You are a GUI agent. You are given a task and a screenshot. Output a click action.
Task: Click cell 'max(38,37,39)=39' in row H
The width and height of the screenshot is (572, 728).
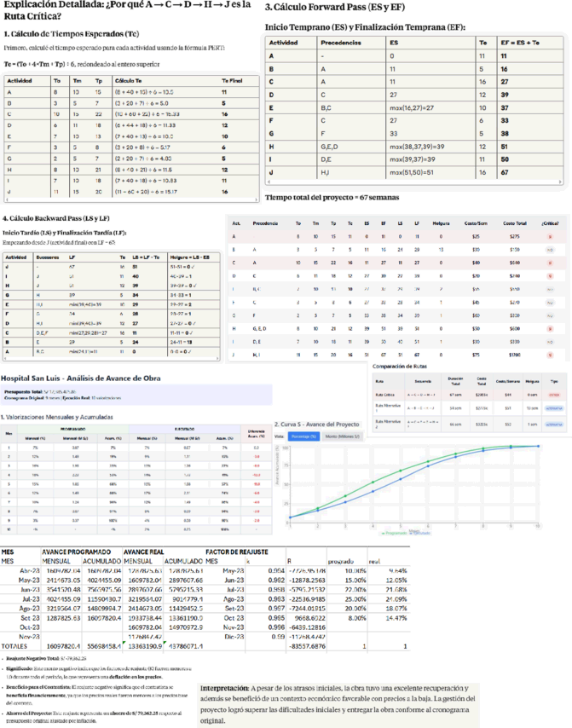click(x=417, y=147)
